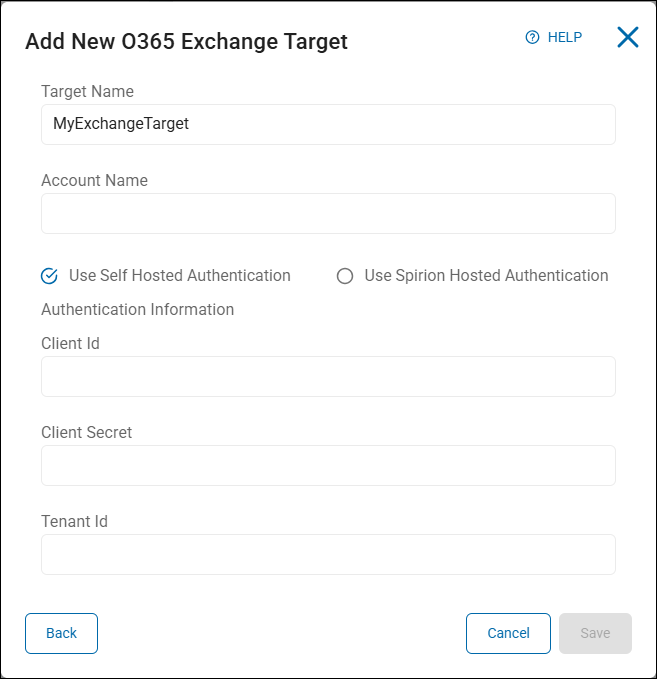Click the 'Use Spirion Hosted Authentication' label text
657x679 pixels.
coord(486,276)
